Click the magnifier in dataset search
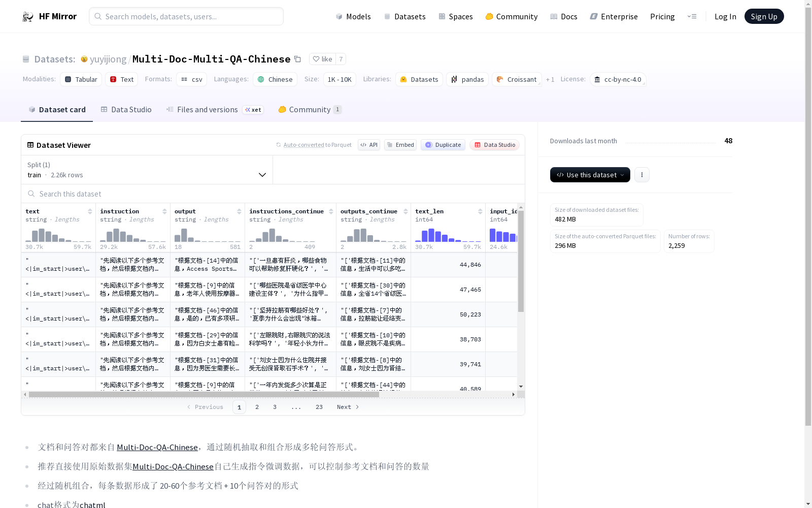This screenshot has height=508, width=812. (31, 194)
